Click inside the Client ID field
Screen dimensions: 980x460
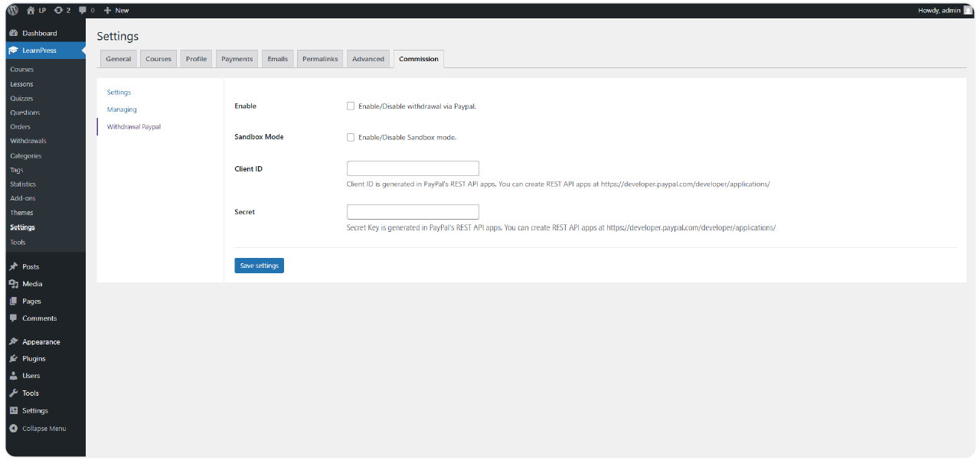(413, 168)
